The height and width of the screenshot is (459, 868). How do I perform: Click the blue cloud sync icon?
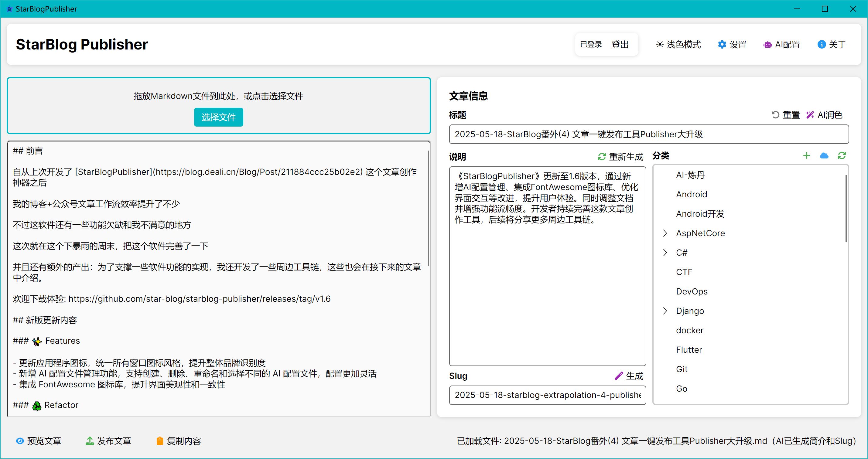pyautogui.click(x=824, y=156)
